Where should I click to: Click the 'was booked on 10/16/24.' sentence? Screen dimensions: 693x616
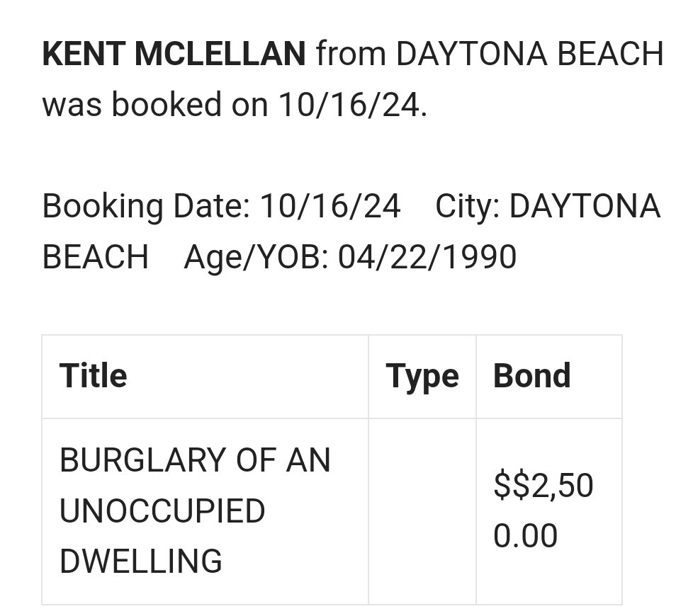pos(235,105)
